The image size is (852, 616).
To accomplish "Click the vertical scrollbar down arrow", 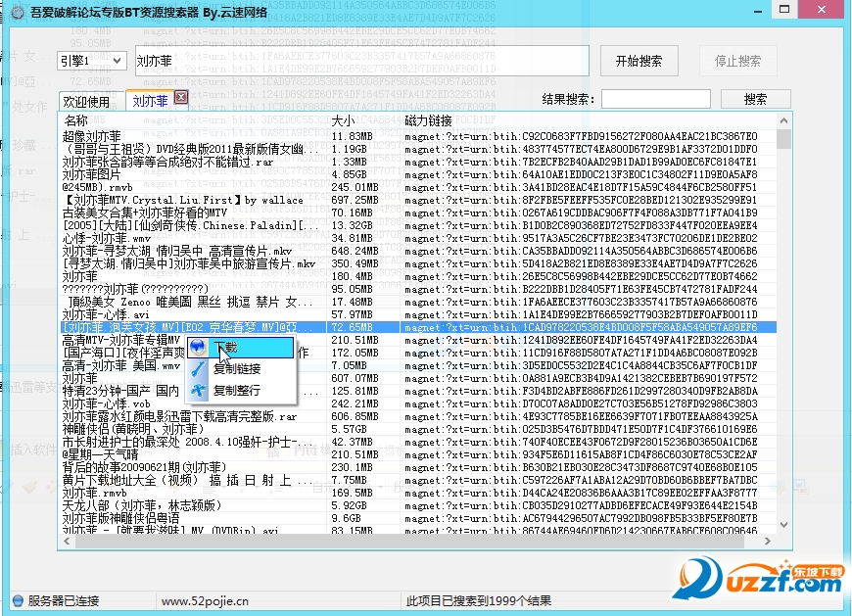I will 783,525.
